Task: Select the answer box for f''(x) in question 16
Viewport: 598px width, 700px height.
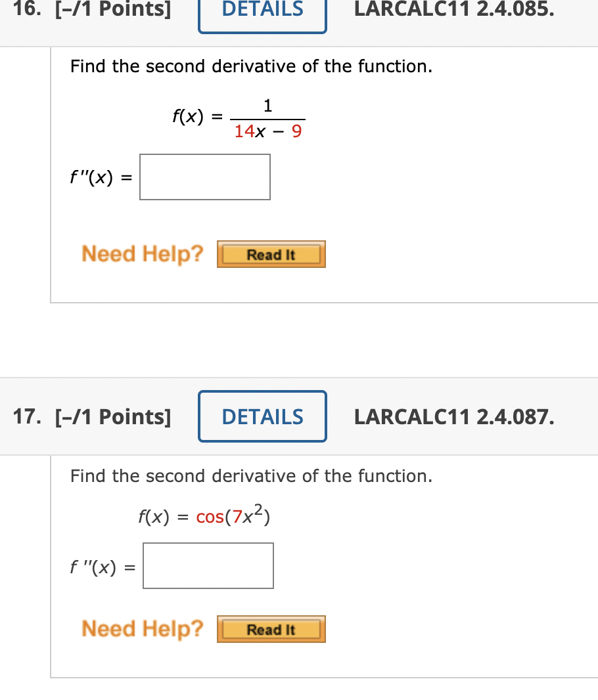Action: click(204, 177)
